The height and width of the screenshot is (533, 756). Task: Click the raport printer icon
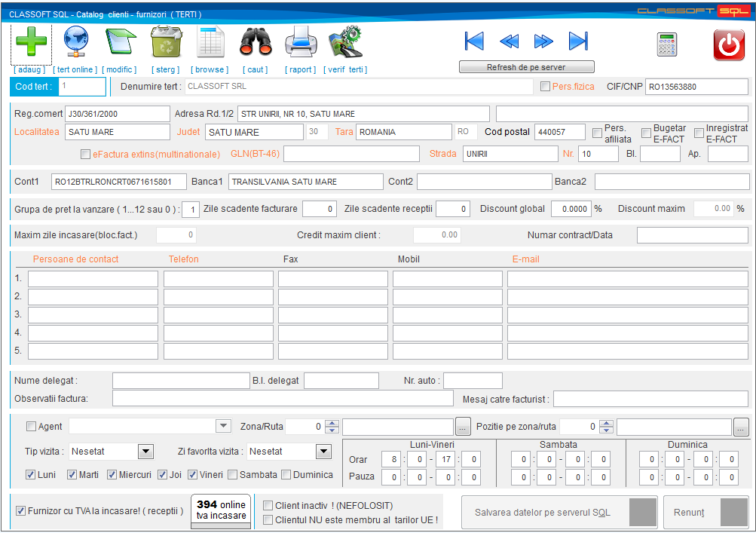point(301,42)
